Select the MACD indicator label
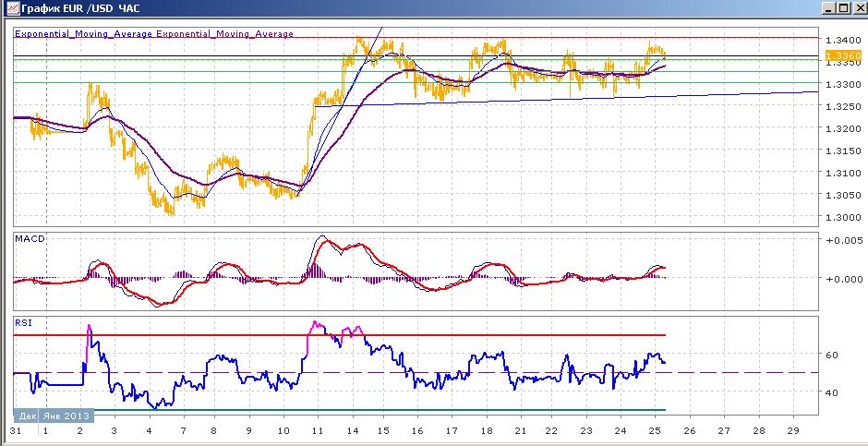 click(30, 239)
